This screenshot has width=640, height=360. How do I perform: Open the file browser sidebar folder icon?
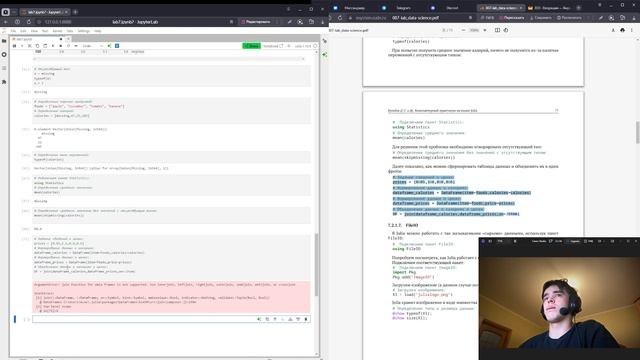click(4, 41)
